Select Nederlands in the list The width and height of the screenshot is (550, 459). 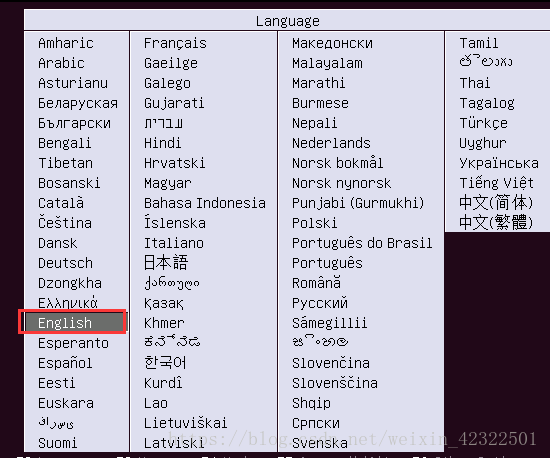pos(331,143)
